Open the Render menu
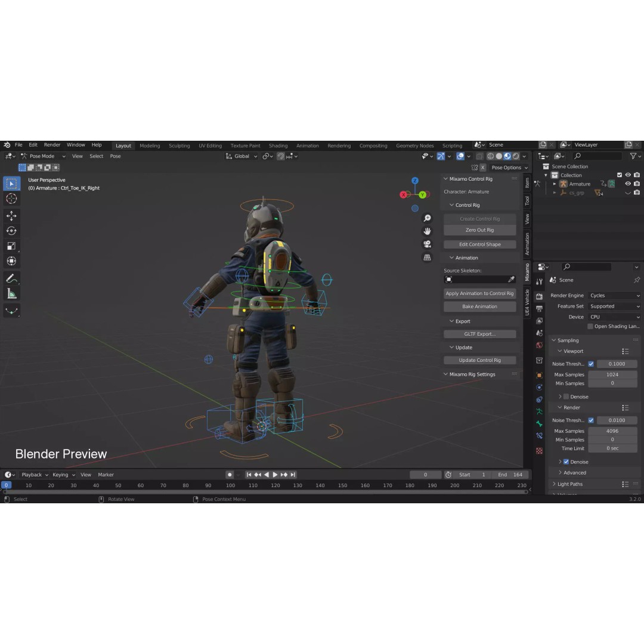This screenshot has height=644, width=644. 52,145
